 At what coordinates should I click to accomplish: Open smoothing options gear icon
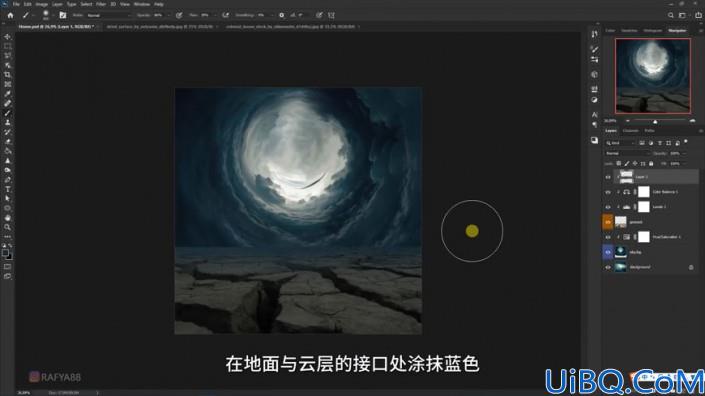(x=281, y=15)
